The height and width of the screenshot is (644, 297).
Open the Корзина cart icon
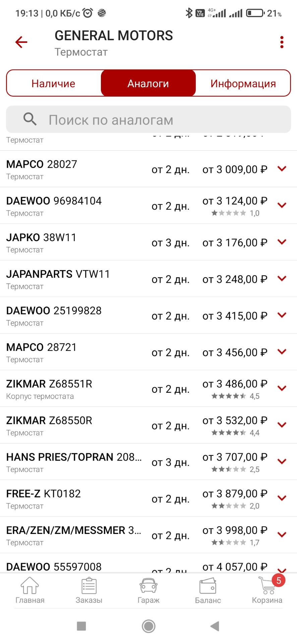click(268, 585)
